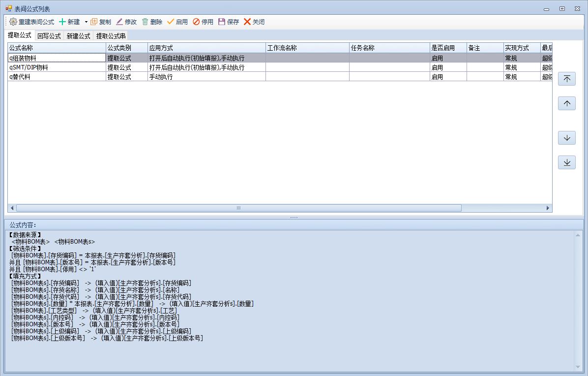Click the 应用方式 column header
588x376 pixels.
coord(206,48)
